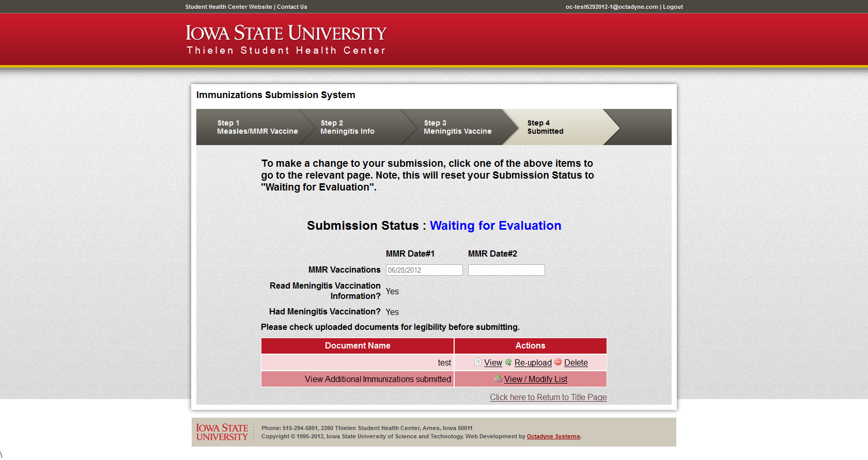
Task: Click the Document Name column header
Action: 358,346
